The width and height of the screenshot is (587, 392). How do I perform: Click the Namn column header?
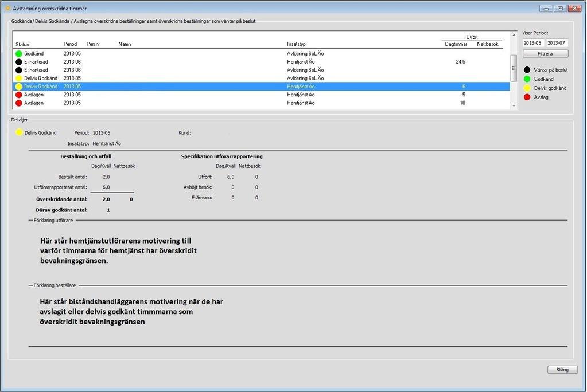[x=125, y=44]
